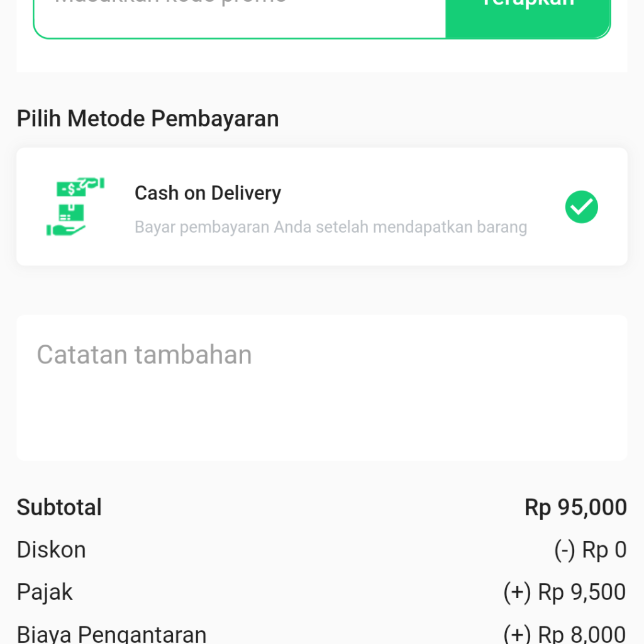Tap the Cash on Delivery money icon
Image resolution: width=644 pixels, height=644 pixels.
(75, 206)
